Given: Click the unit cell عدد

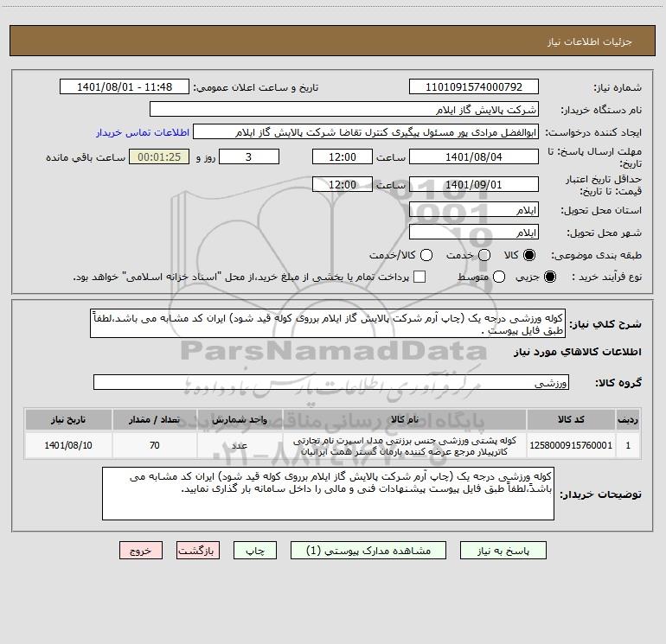Looking at the screenshot, I should pos(240,445).
